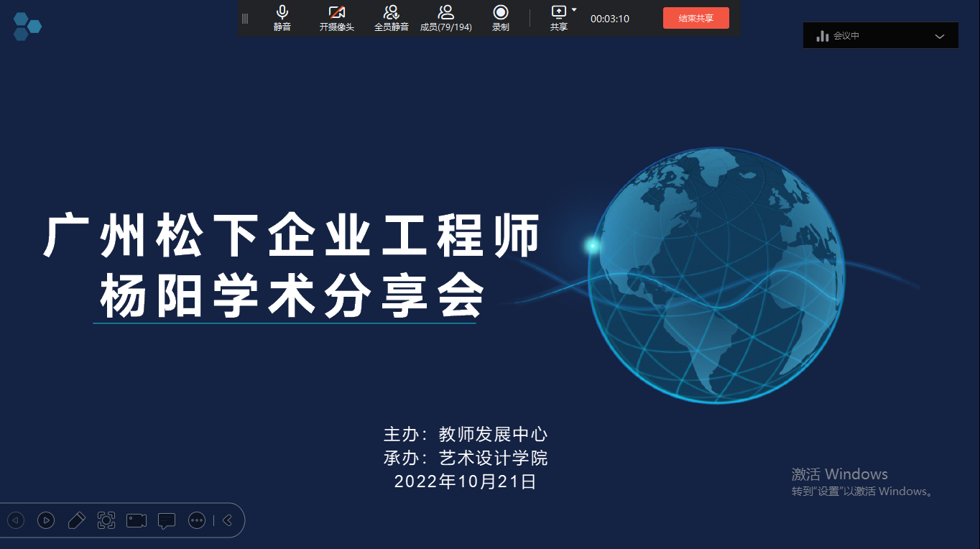Collapse the slideshow control bar

click(x=227, y=520)
